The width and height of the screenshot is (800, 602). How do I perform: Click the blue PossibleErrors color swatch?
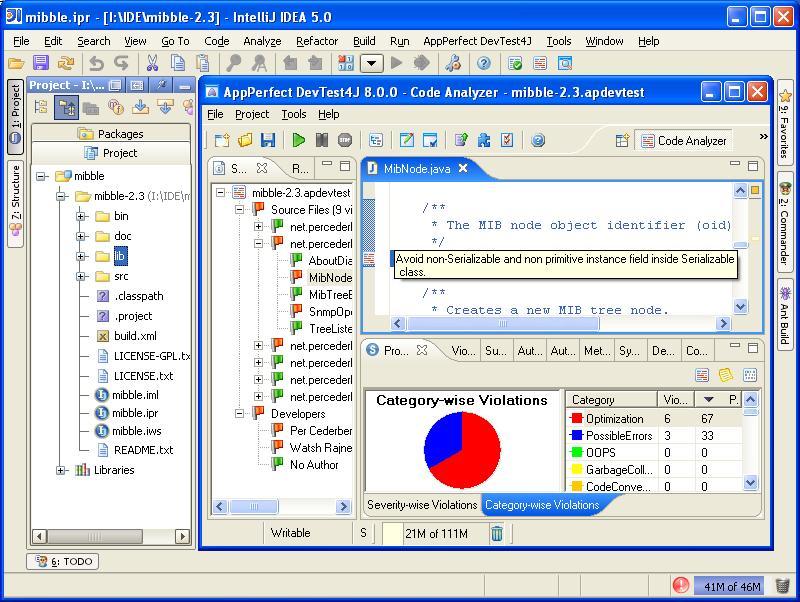point(577,435)
